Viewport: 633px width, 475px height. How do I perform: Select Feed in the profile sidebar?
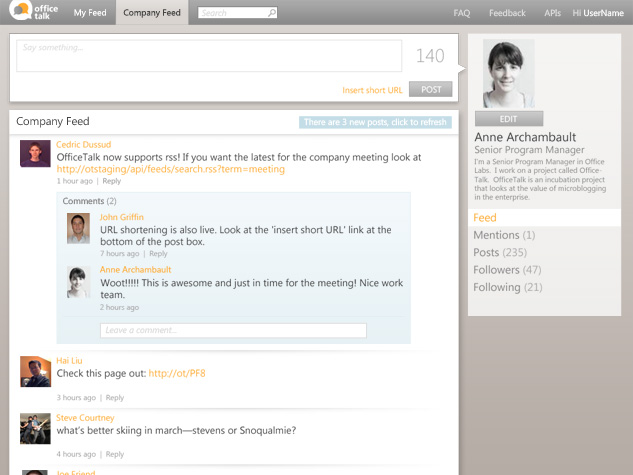544,218
